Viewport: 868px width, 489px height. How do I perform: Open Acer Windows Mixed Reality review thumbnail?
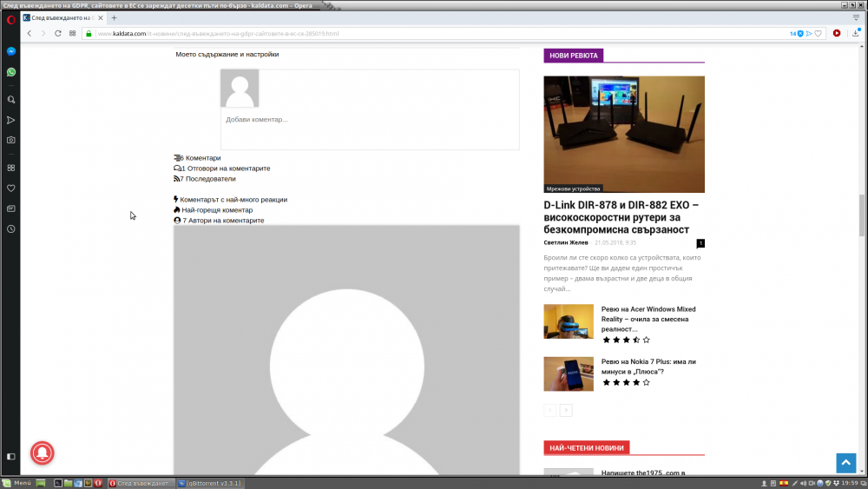point(569,321)
